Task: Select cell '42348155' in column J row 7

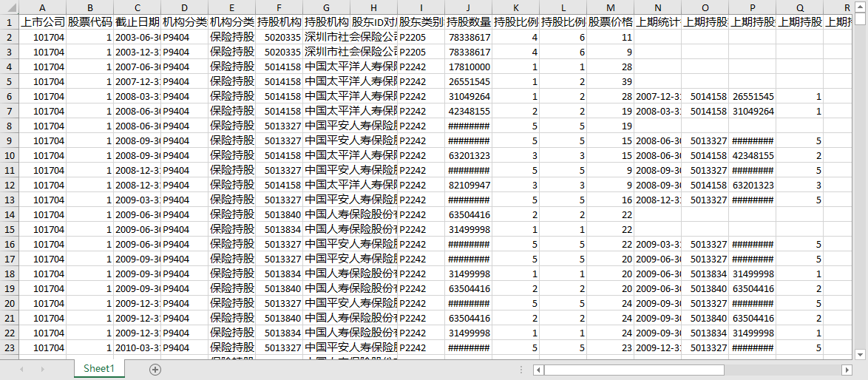Action: [468, 111]
